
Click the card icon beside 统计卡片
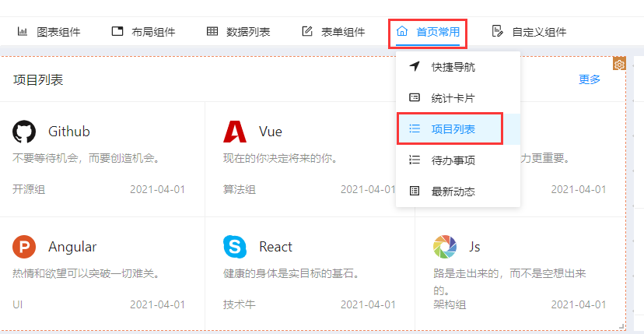(x=415, y=97)
